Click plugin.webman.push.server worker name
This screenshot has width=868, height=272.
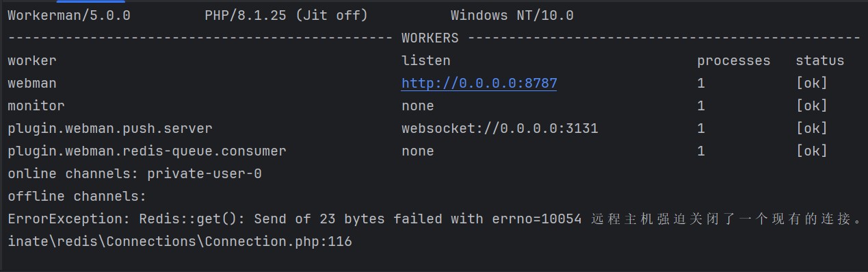pos(110,129)
